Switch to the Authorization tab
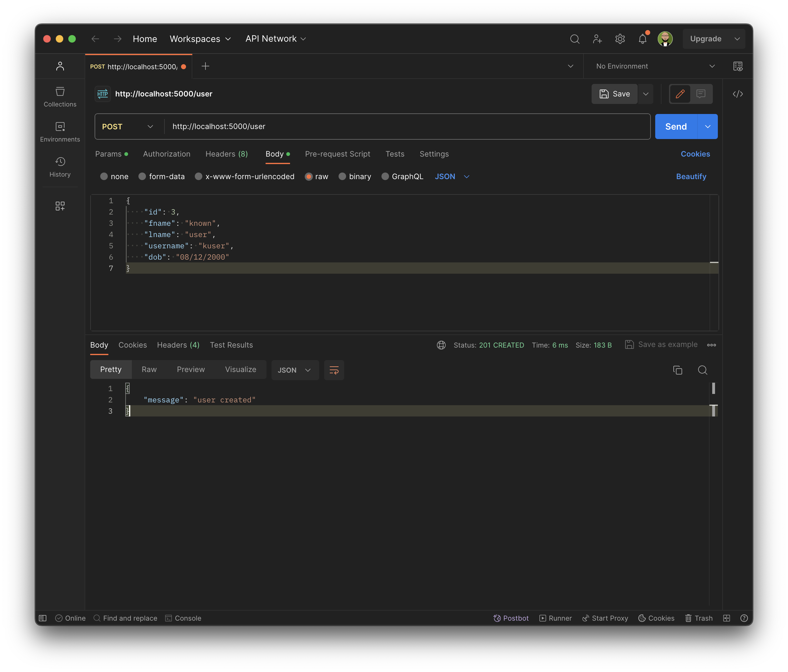Image resolution: width=788 pixels, height=672 pixels. point(167,154)
